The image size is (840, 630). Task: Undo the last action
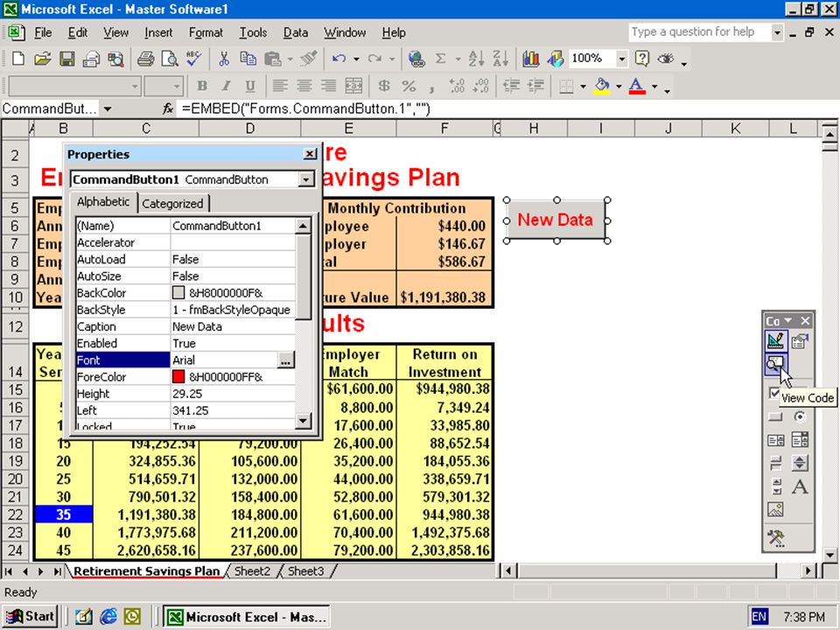pyautogui.click(x=339, y=59)
